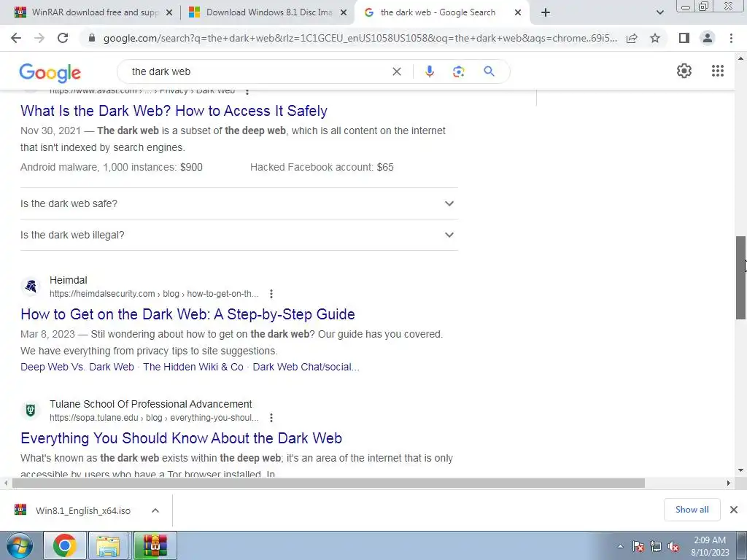Reload the current page
The width and height of the screenshot is (747, 560).
(63, 38)
